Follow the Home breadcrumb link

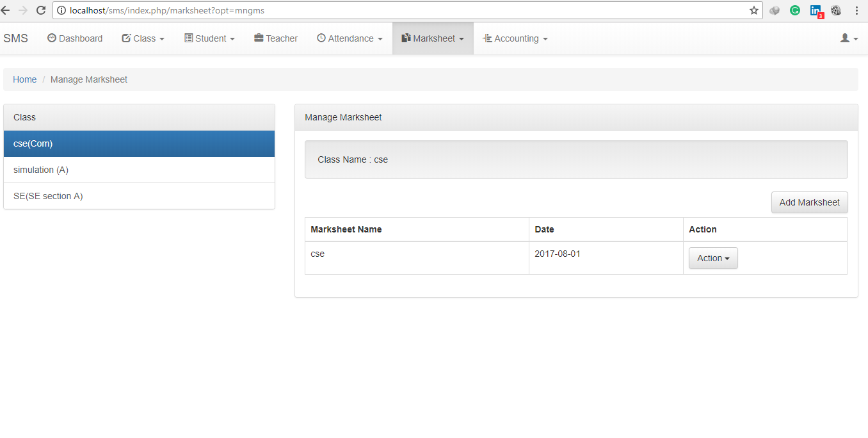[24, 79]
